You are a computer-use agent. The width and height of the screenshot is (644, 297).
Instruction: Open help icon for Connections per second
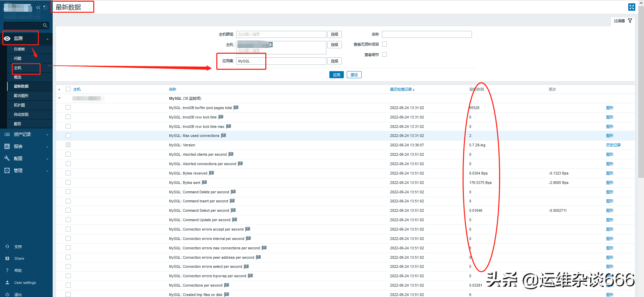click(x=226, y=285)
